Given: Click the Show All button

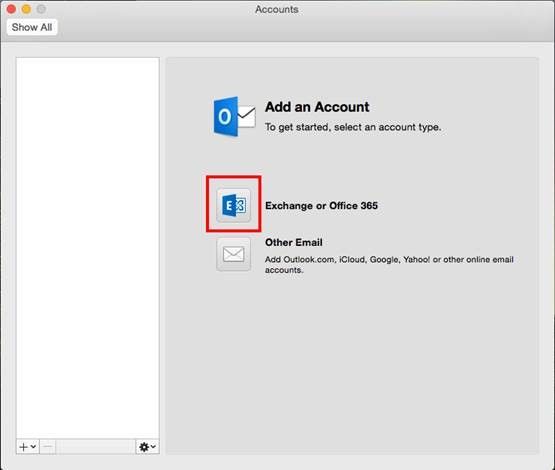Looking at the screenshot, I should pyautogui.click(x=32, y=27).
